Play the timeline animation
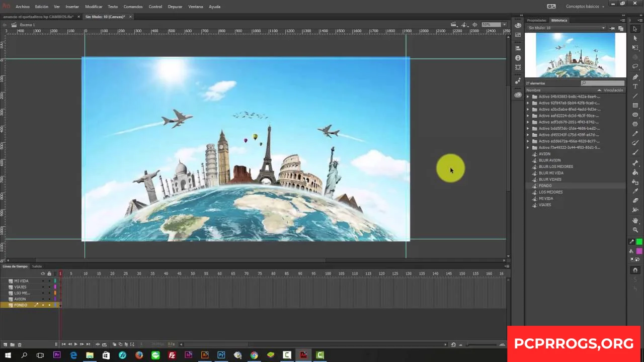Screen dimensions: 644x362 pyautogui.click(x=75, y=344)
